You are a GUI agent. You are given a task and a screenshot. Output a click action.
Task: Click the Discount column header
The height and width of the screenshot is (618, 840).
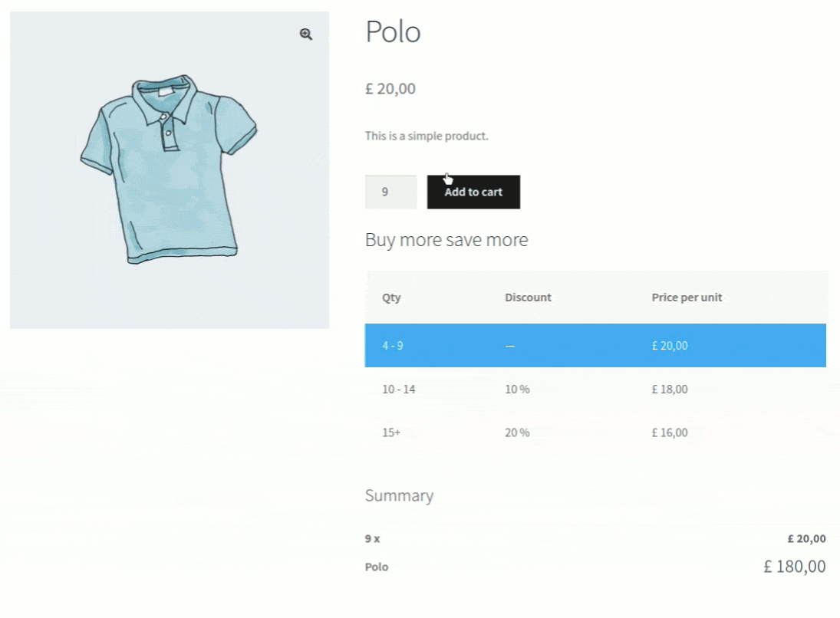point(528,297)
